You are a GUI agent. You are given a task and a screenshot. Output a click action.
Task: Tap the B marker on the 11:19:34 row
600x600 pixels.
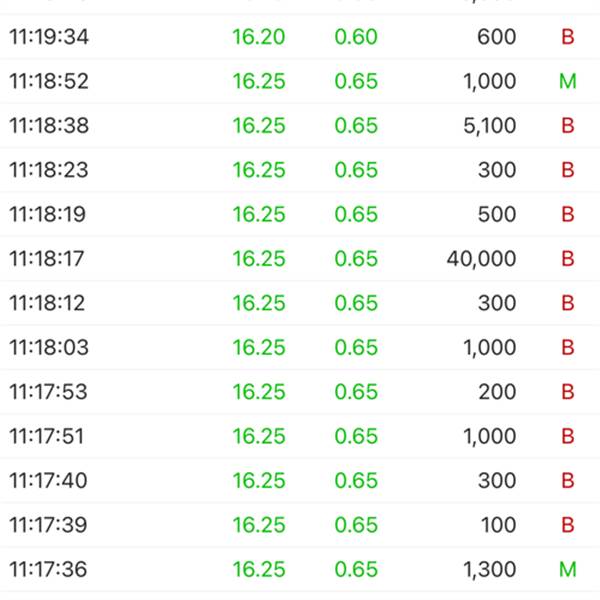(x=568, y=37)
